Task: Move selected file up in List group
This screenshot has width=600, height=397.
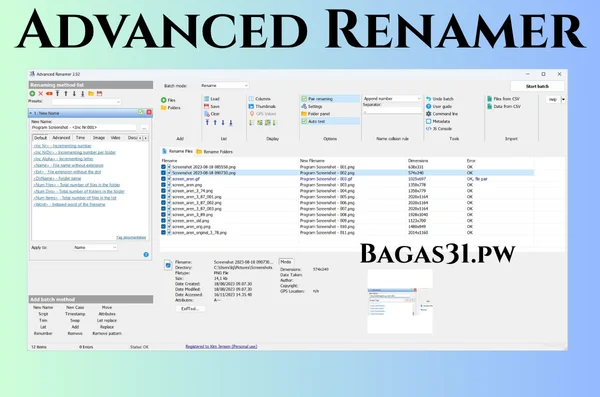Action: point(215,123)
